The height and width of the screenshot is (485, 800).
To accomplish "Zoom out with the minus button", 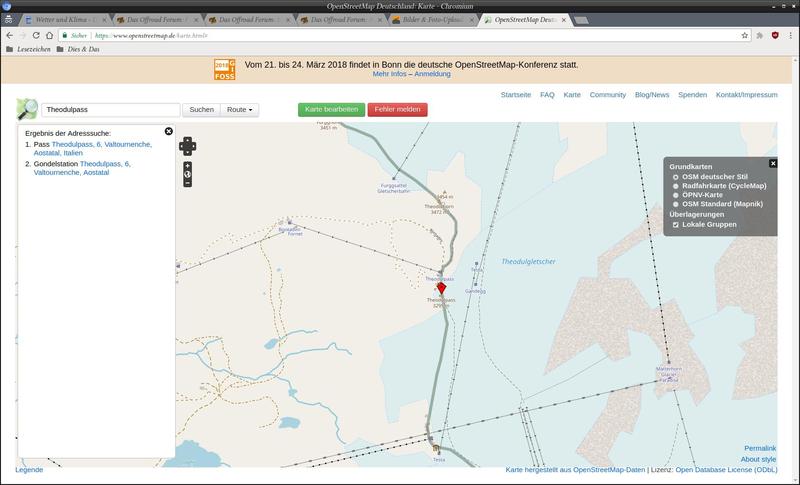I will point(187,183).
